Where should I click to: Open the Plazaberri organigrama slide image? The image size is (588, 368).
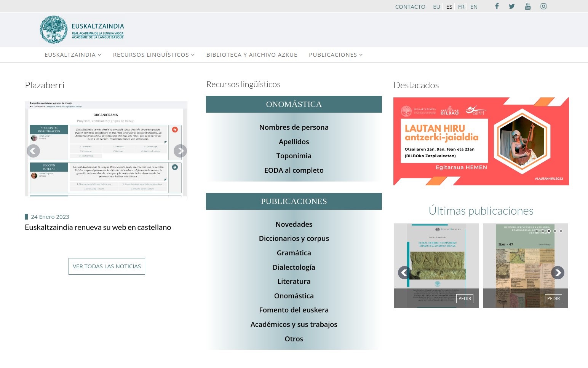pos(106,149)
